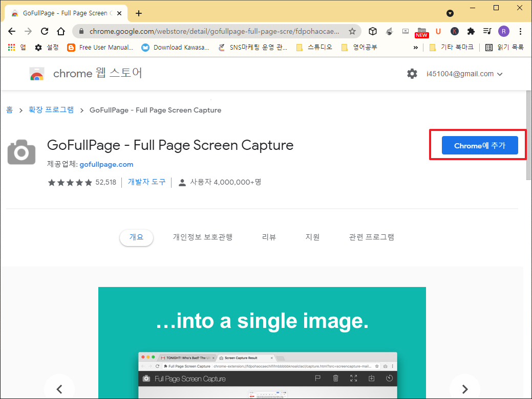
Task: Open the settings gear next to account email
Action: tap(412, 73)
